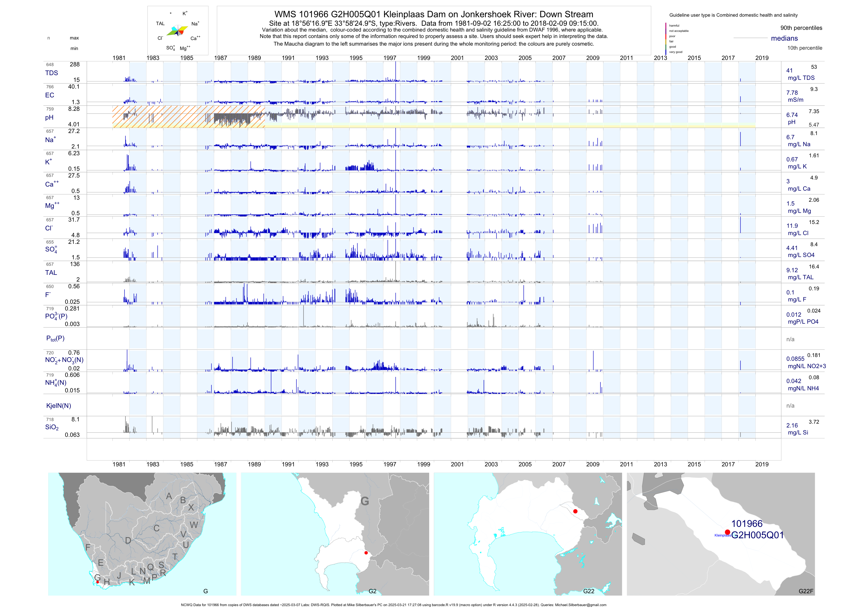Image resolution: width=868 pixels, height=614 pixels.
Task: Click the G2H005Q01 station label on map
Action: pyautogui.click(x=757, y=535)
